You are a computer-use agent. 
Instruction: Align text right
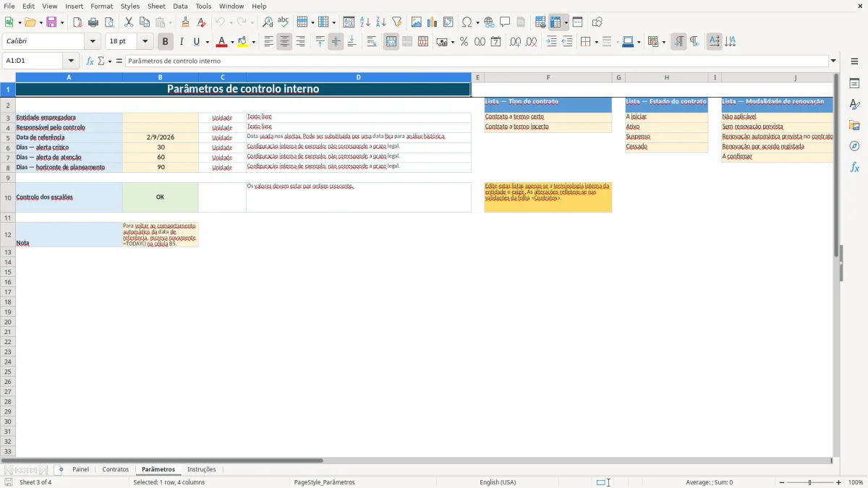click(301, 42)
